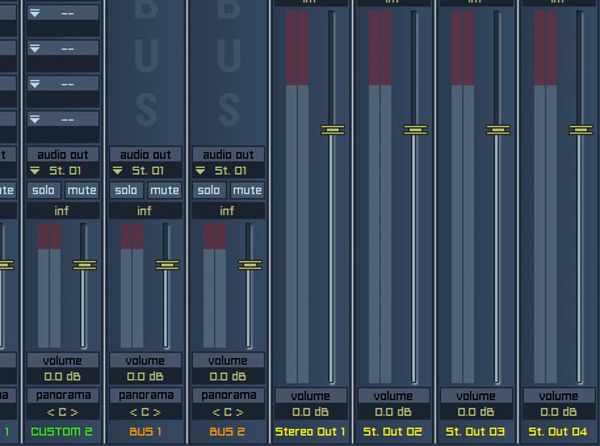Solo the CUSTOM 2 channel
Image resolution: width=600 pixels, height=446 pixels.
coord(42,190)
